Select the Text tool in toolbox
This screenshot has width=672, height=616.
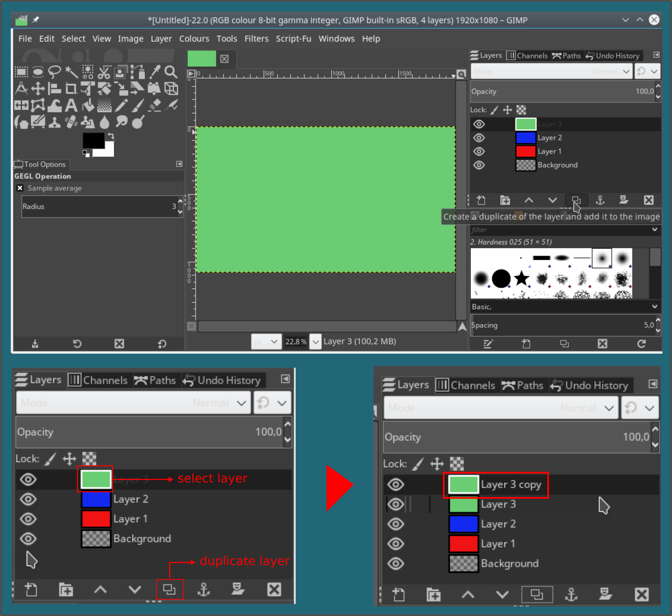point(71,106)
